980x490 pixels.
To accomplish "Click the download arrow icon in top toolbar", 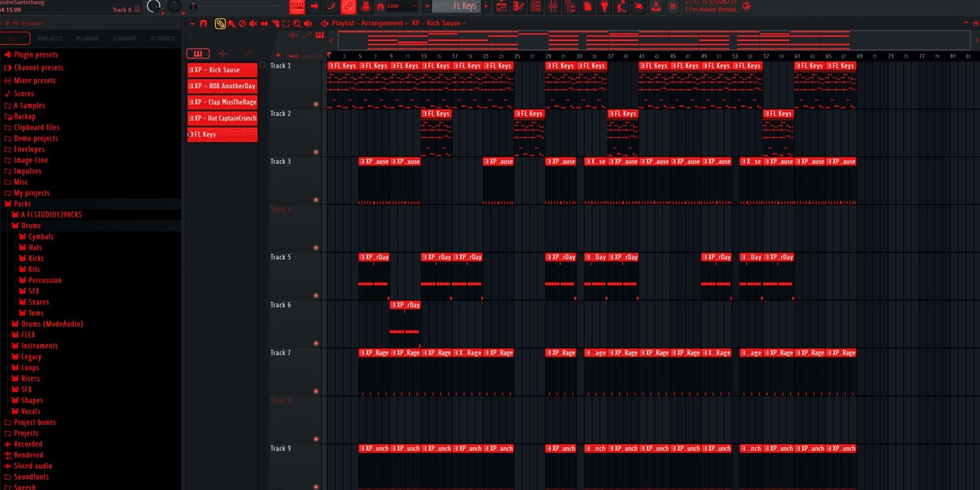I will (x=655, y=7).
